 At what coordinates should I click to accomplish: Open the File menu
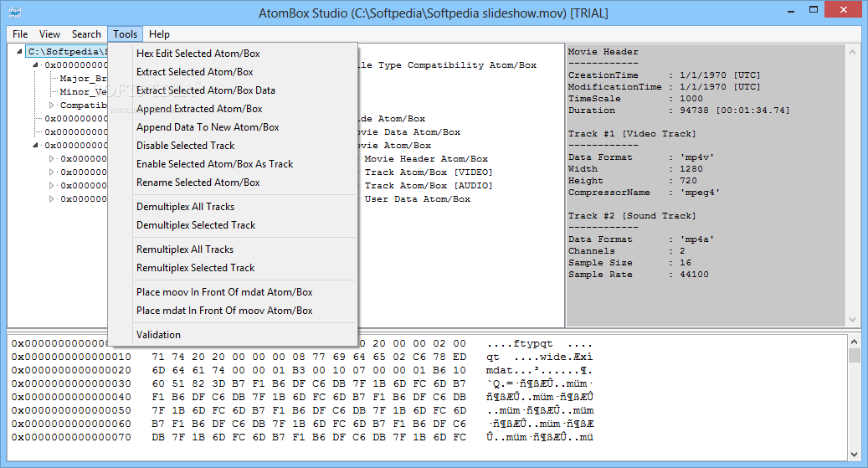[x=20, y=34]
